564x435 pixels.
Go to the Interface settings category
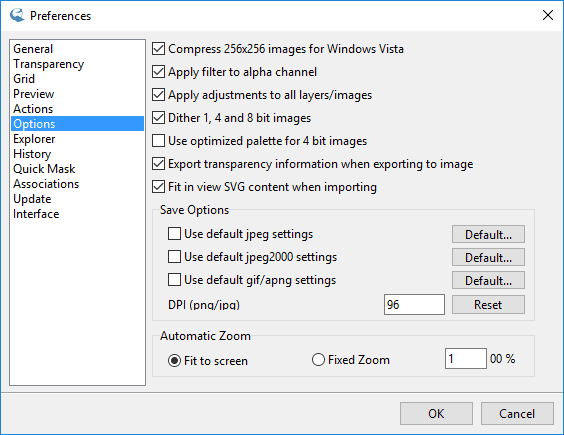click(x=36, y=214)
